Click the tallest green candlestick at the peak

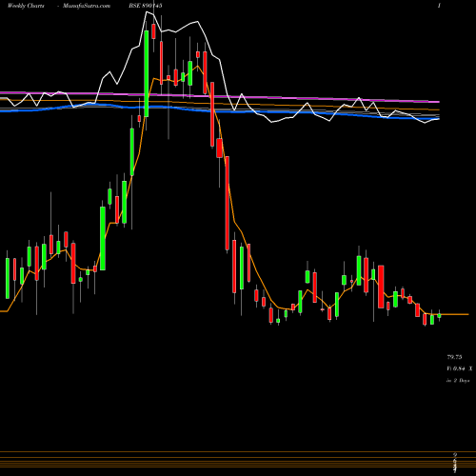147,73
